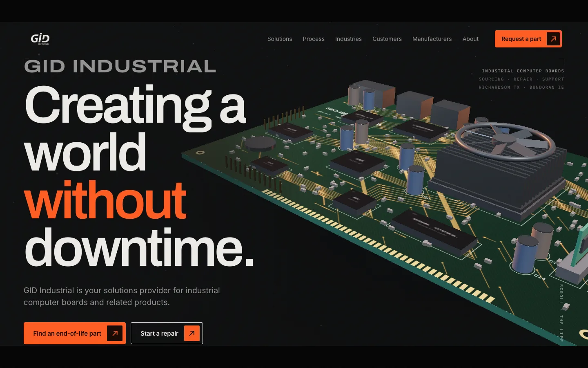Click Find an end-of-life part button
The height and width of the screenshot is (368, 588).
click(x=75, y=333)
